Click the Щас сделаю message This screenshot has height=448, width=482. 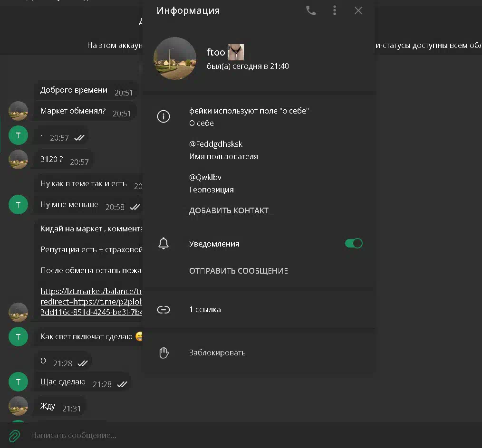(x=83, y=382)
